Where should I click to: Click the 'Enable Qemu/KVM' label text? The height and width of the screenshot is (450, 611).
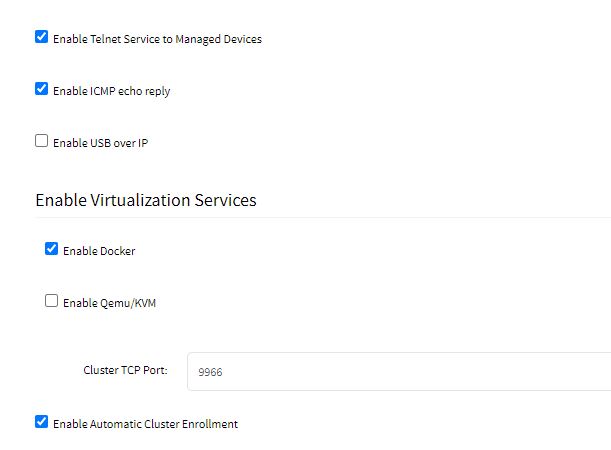pyautogui.click(x=109, y=303)
